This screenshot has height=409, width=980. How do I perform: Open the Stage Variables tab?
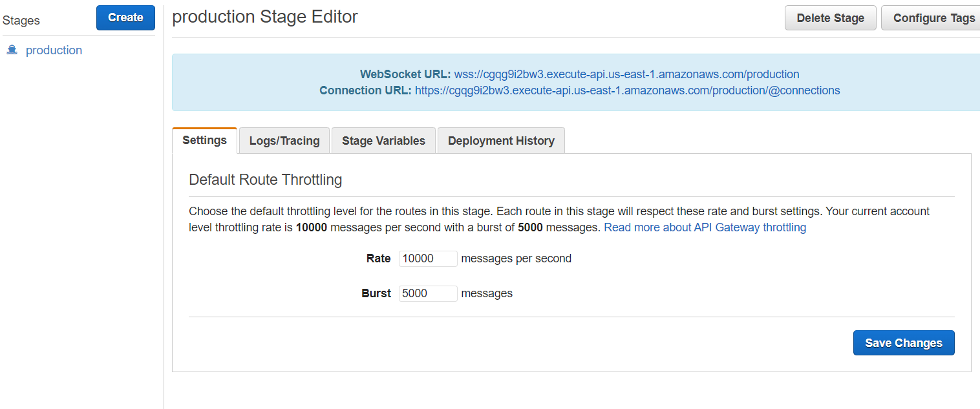(383, 141)
